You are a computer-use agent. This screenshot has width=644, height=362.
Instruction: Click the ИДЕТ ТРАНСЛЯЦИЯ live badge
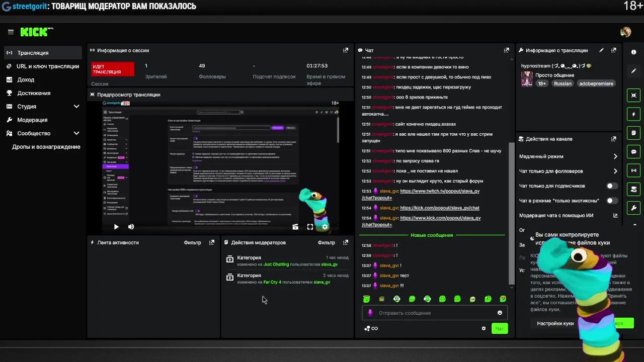113,69
